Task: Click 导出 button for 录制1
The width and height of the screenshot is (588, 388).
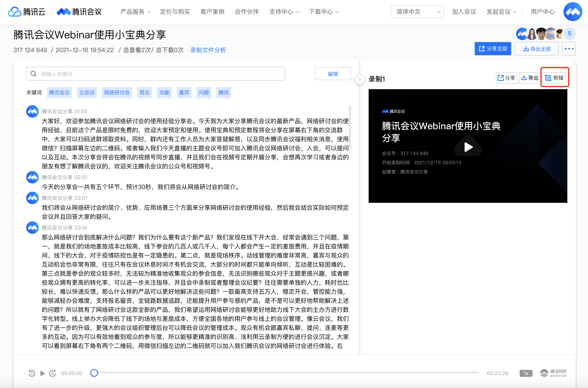Action: tap(530, 78)
